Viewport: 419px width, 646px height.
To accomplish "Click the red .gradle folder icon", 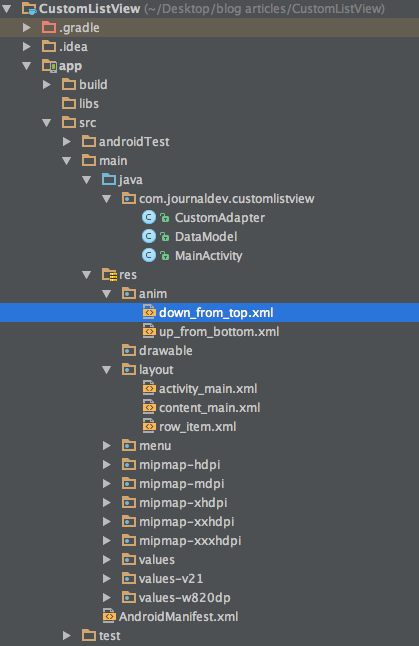I will pos(49,28).
